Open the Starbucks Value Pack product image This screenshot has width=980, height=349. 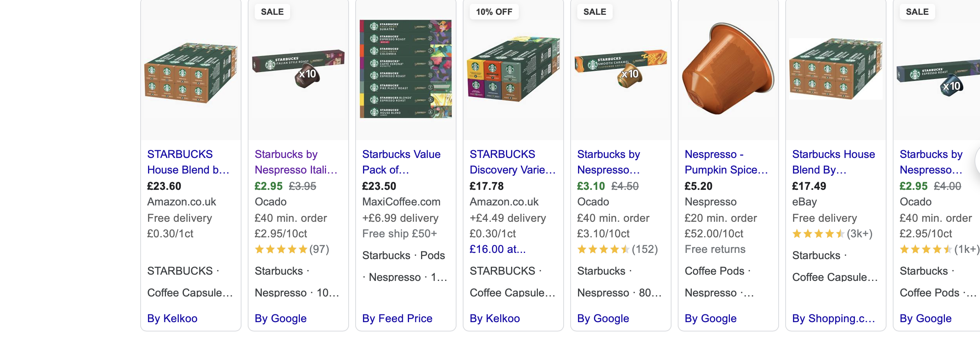406,69
